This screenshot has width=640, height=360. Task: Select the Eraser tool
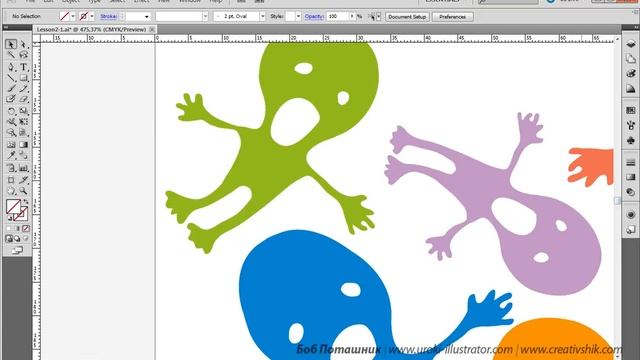[24, 99]
